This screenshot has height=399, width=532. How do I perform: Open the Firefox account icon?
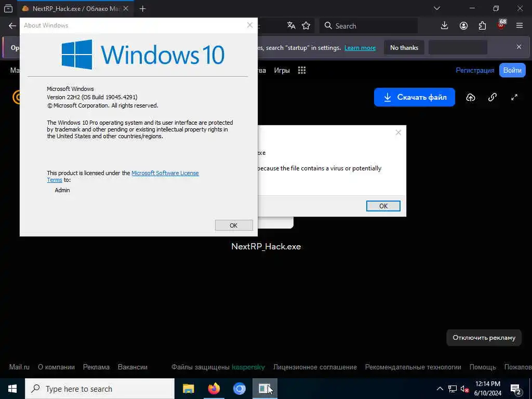tap(463, 26)
